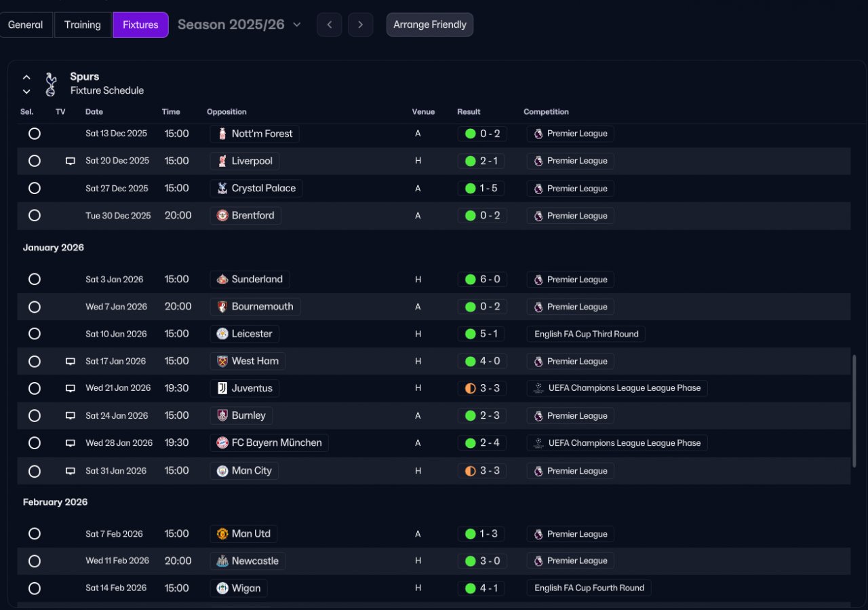Open the 4 - 1 Wigan result
This screenshot has height=610, width=868.
482,588
